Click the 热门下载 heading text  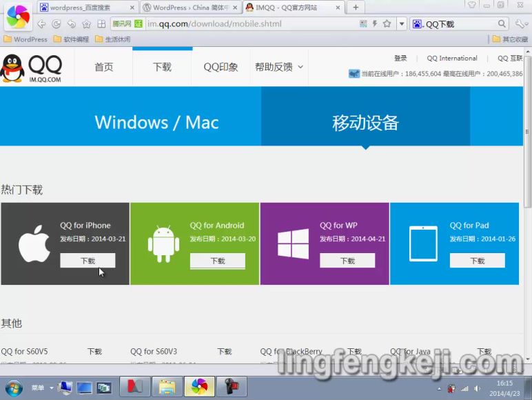click(x=22, y=190)
